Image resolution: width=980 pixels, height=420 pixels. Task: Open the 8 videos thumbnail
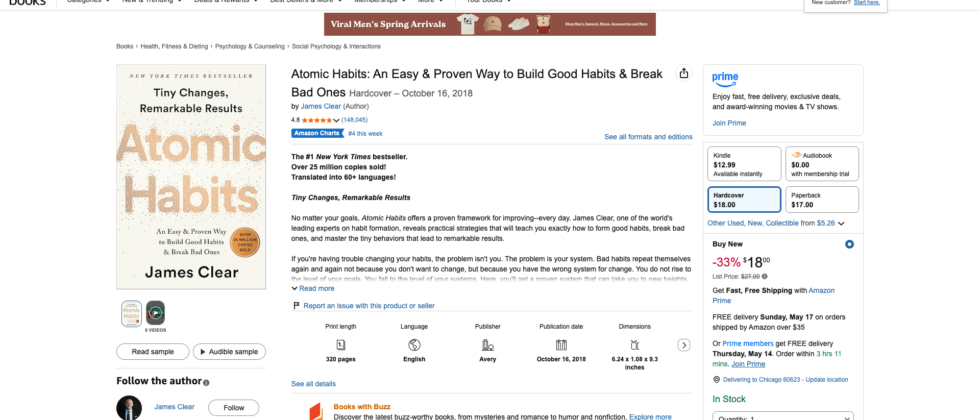(x=156, y=313)
